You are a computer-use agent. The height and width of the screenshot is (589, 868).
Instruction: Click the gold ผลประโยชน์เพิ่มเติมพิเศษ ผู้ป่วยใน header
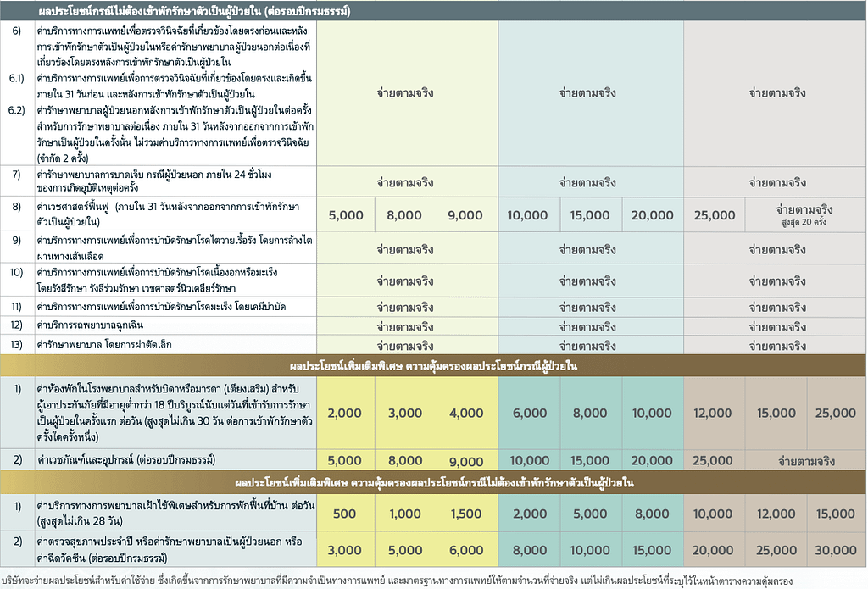[433, 366]
